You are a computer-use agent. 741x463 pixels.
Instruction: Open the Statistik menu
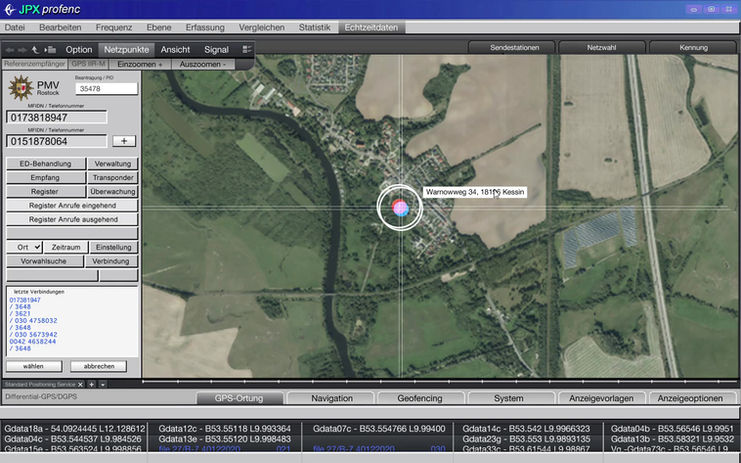[315, 27]
